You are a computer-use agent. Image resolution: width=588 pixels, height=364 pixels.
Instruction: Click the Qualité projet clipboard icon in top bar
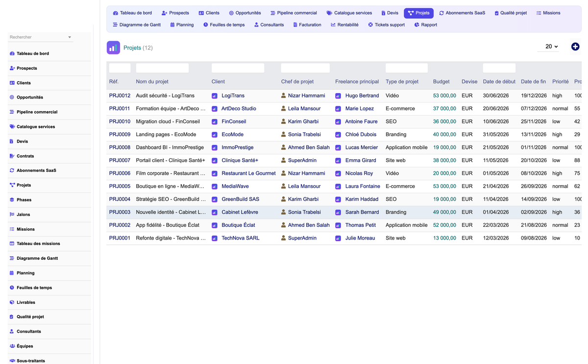(496, 13)
